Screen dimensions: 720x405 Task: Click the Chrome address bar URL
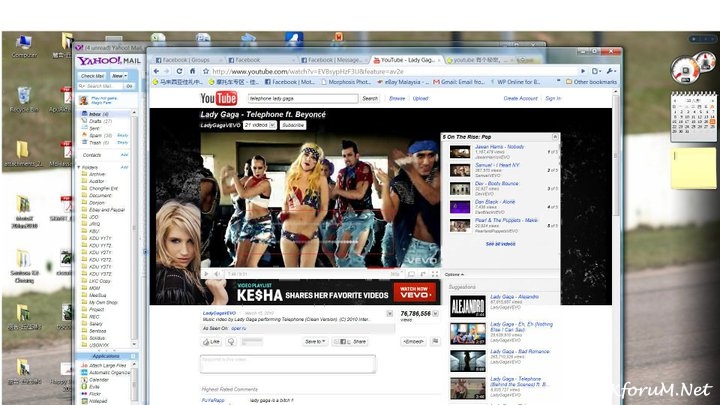[308, 72]
